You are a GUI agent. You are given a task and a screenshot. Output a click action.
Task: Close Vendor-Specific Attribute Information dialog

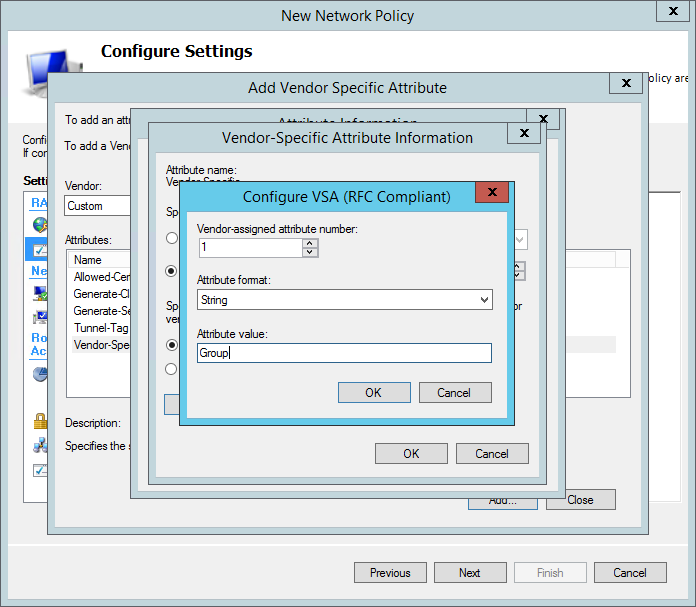tap(524, 133)
